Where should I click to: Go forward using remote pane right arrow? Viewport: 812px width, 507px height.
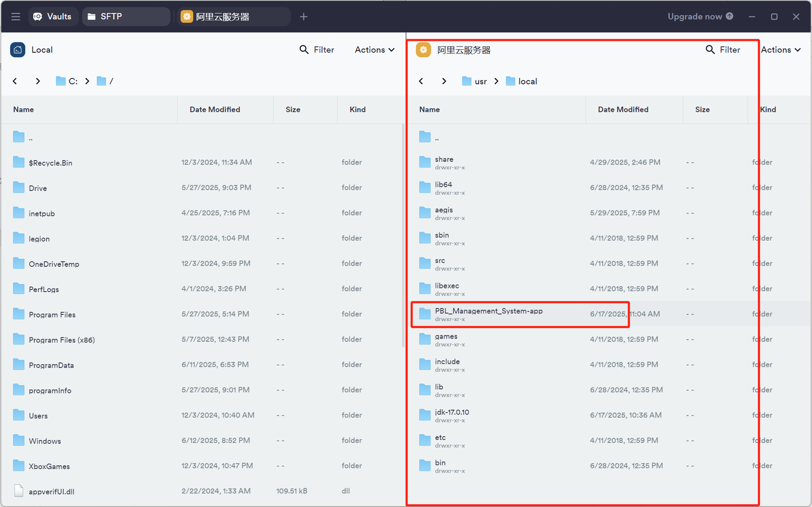444,81
